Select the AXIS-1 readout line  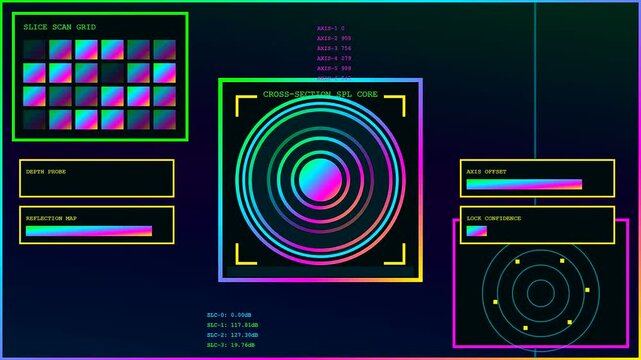[x=331, y=28]
